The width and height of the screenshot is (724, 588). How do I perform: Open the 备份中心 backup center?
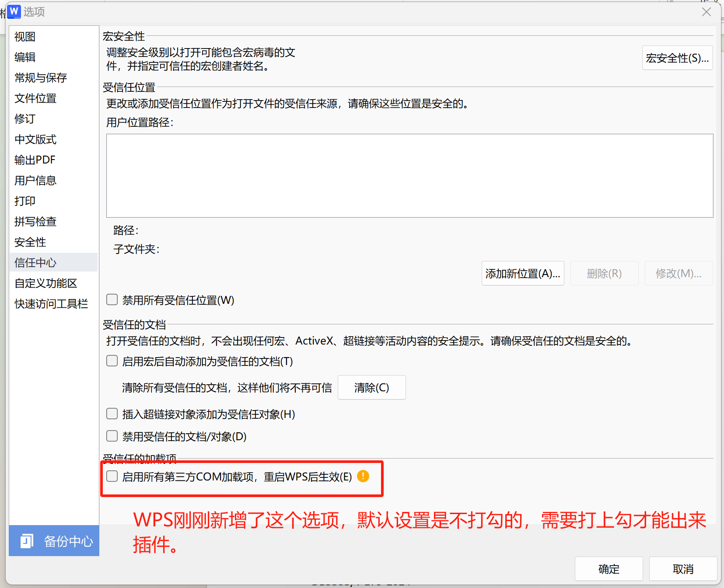click(54, 541)
